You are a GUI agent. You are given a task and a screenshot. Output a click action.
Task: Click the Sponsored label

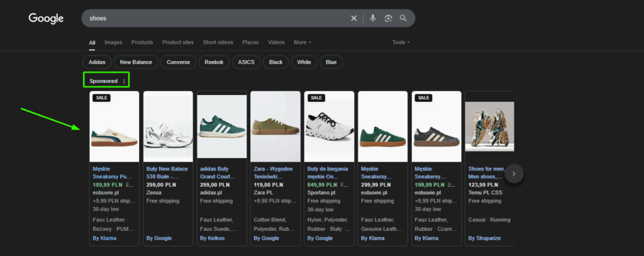tap(104, 81)
